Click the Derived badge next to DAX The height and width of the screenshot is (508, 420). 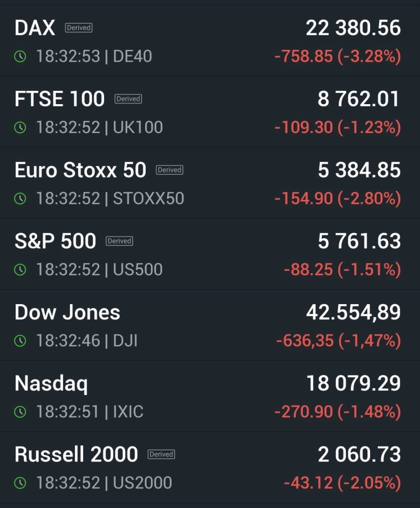(x=79, y=28)
